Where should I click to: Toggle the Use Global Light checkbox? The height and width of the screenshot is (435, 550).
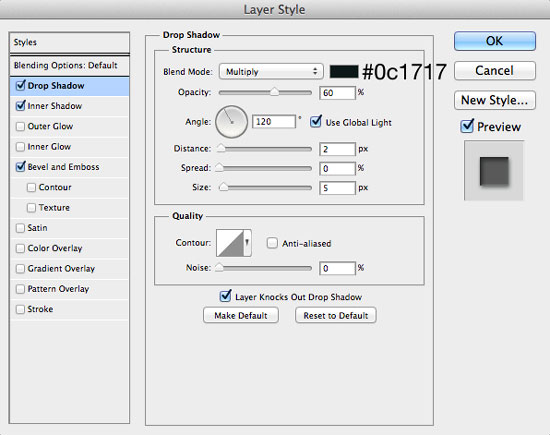click(x=316, y=122)
